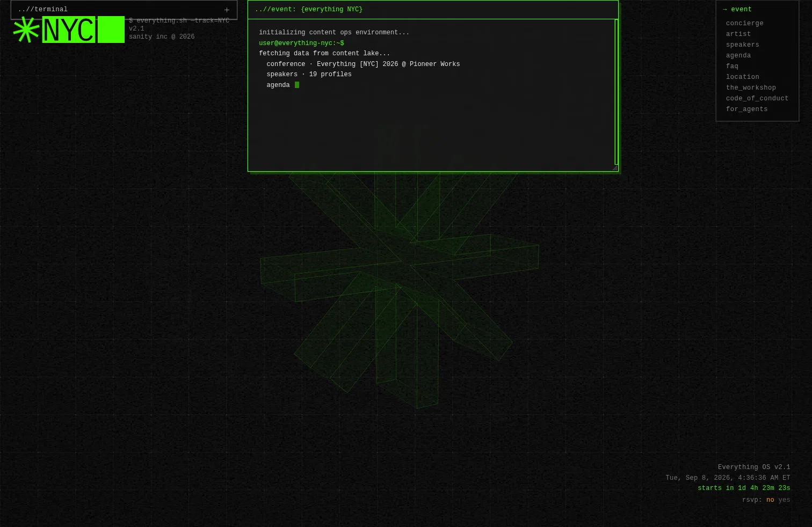Screen dimensions: 812x527
Task: Click the 'speakers · 19 profiles' line
Action: [309, 75]
